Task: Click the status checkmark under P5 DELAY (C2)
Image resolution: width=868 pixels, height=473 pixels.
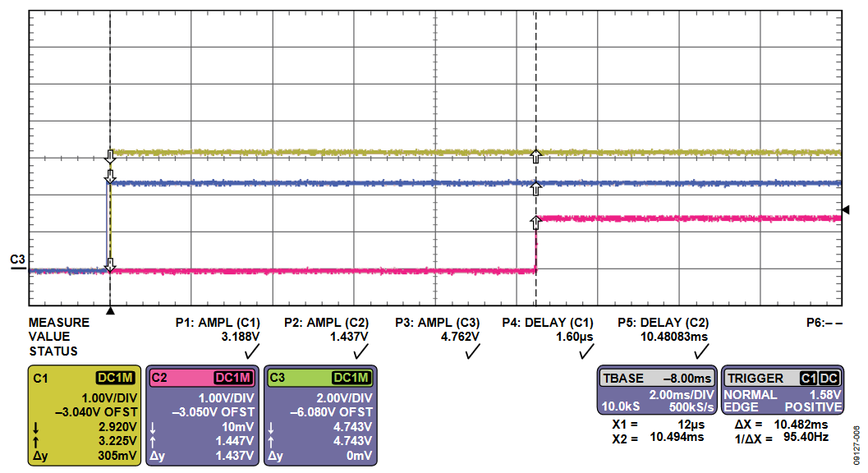Action: (700, 351)
